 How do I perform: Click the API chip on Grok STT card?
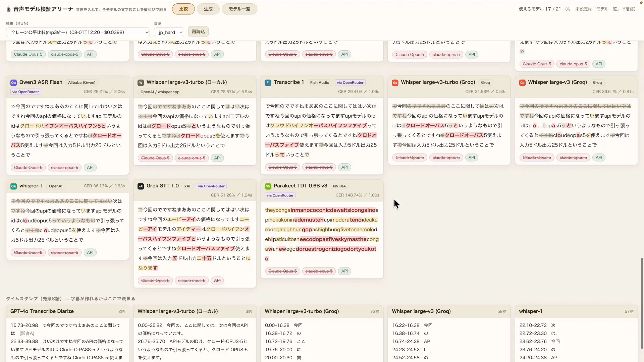pos(217,281)
